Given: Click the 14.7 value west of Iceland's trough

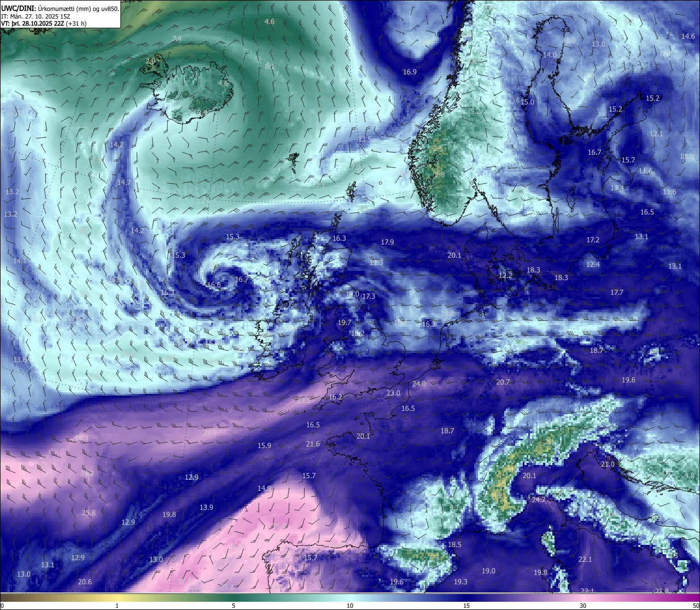Looking at the screenshot, I should click(124, 183).
